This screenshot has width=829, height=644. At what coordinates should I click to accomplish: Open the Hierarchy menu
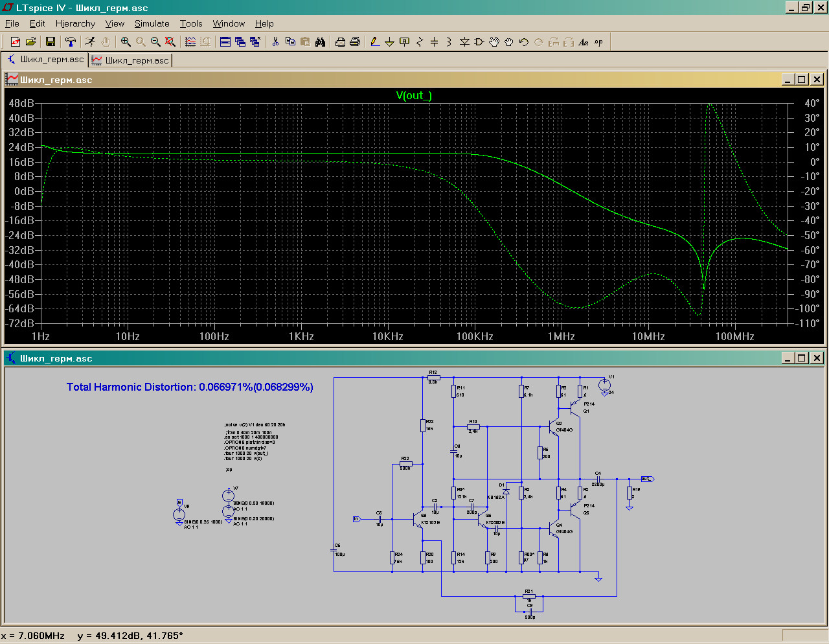pos(75,23)
